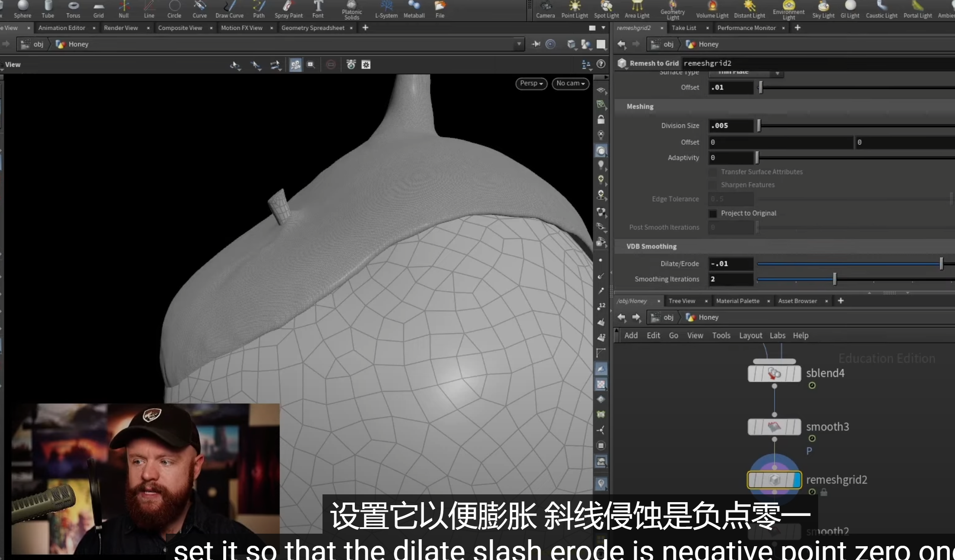Switch to the Motion FX View tab
955x560 pixels.
242,28
